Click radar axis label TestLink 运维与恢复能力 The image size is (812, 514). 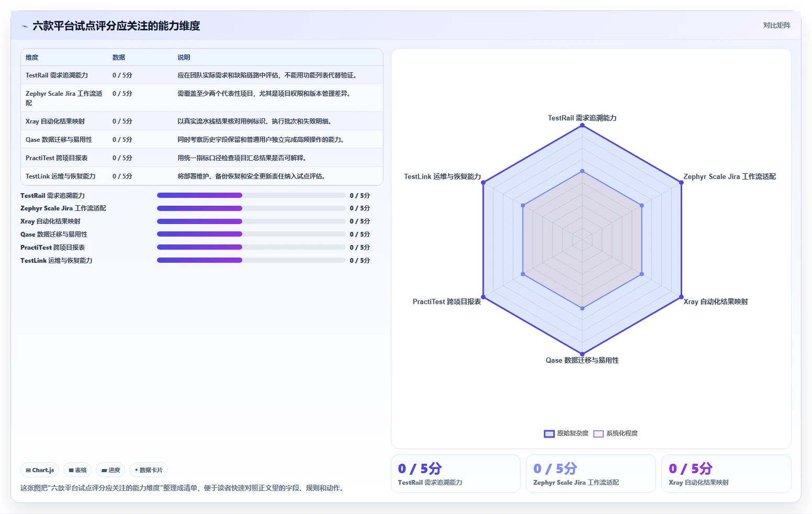click(443, 177)
